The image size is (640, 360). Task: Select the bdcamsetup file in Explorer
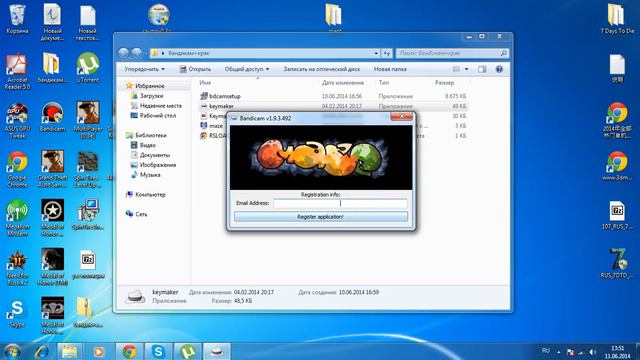(x=224, y=96)
